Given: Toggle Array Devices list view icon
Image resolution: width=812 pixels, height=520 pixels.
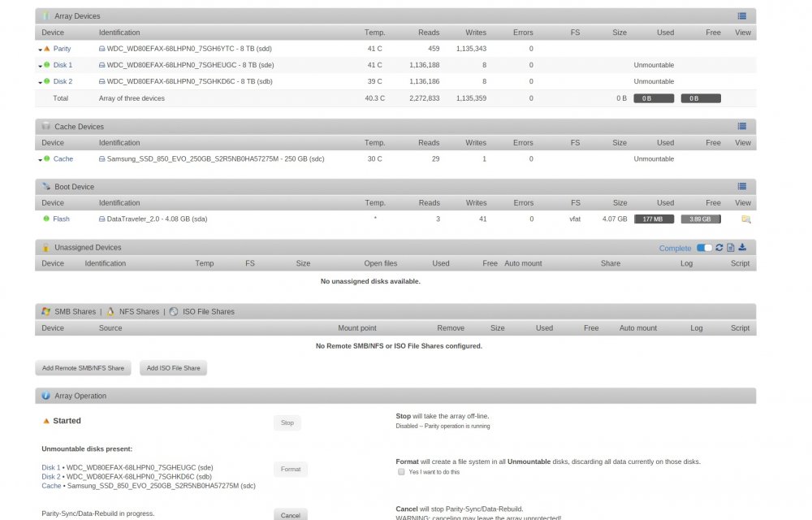Looking at the screenshot, I should pos(741,16).
